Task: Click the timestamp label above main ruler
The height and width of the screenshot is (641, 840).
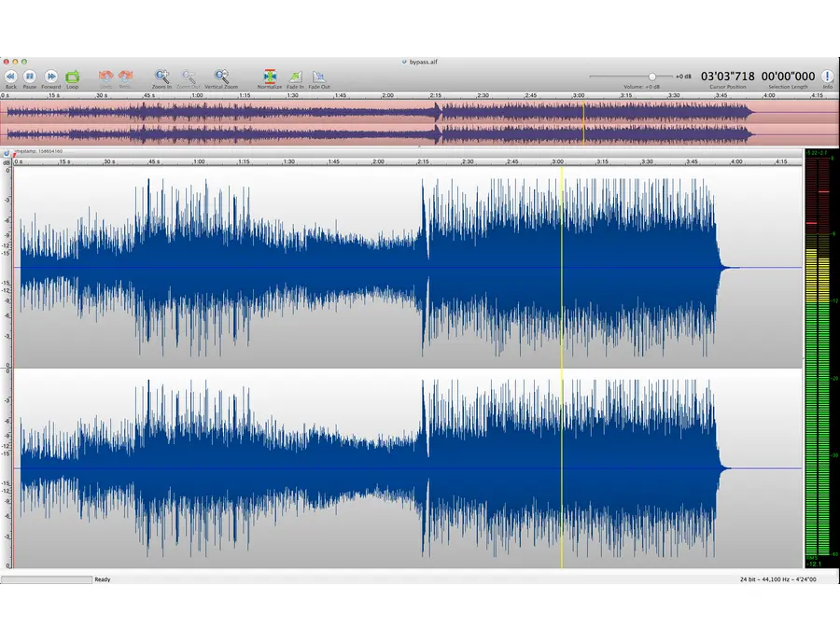Action: (x=37, y=151)
